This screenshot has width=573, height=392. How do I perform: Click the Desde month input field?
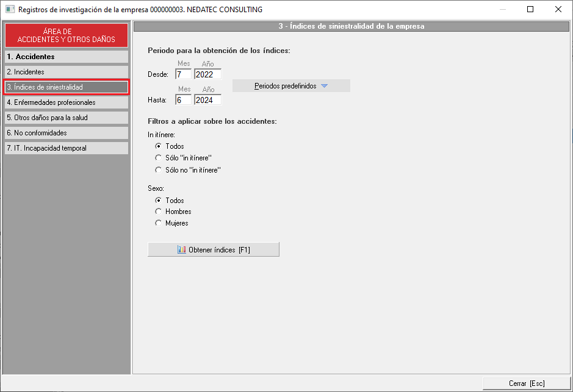click(183, 74)
